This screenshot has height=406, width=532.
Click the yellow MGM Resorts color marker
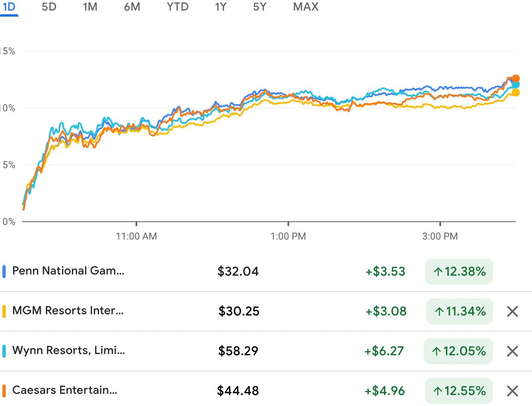(x=4, y=311)
